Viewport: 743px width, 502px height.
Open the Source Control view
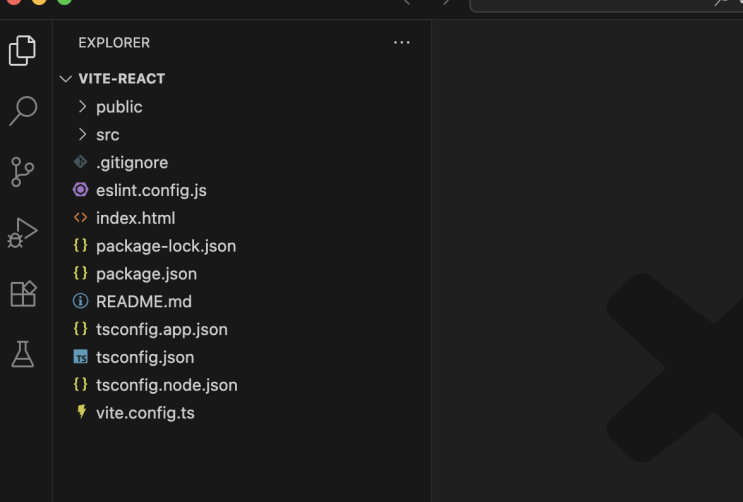[x=22, y=172]
